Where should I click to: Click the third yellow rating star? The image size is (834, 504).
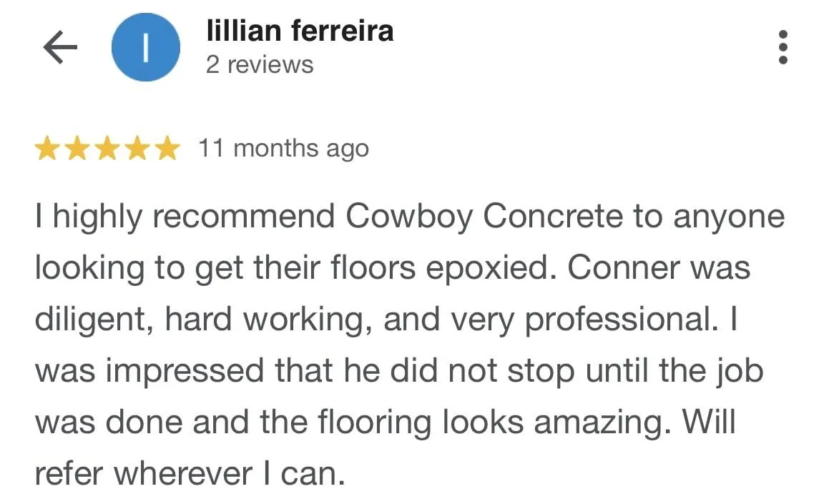[x=107, y=149]
